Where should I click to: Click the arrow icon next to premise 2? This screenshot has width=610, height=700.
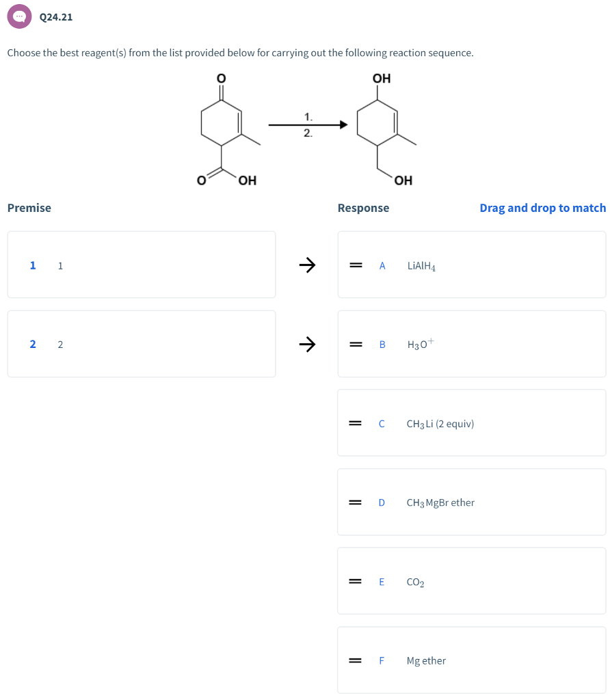click(307, 344)
